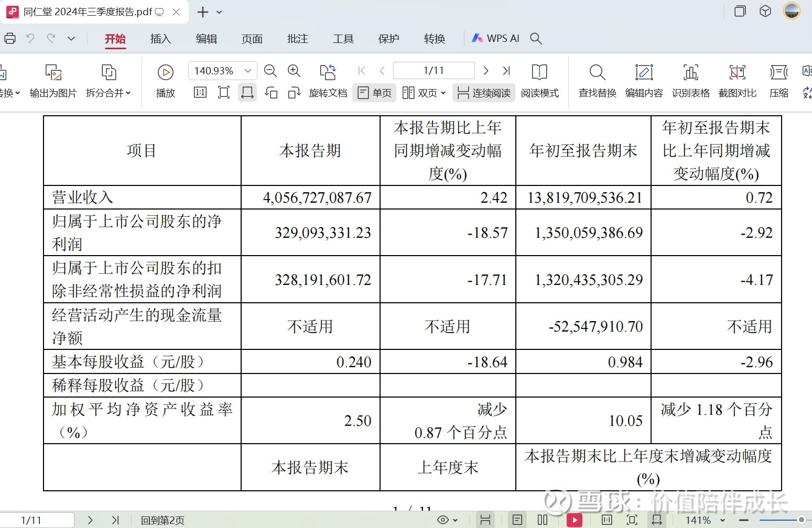Expand the new tab dropdown arrow
Viewport: 812px width, 528px height.
(x=219, y=12)
